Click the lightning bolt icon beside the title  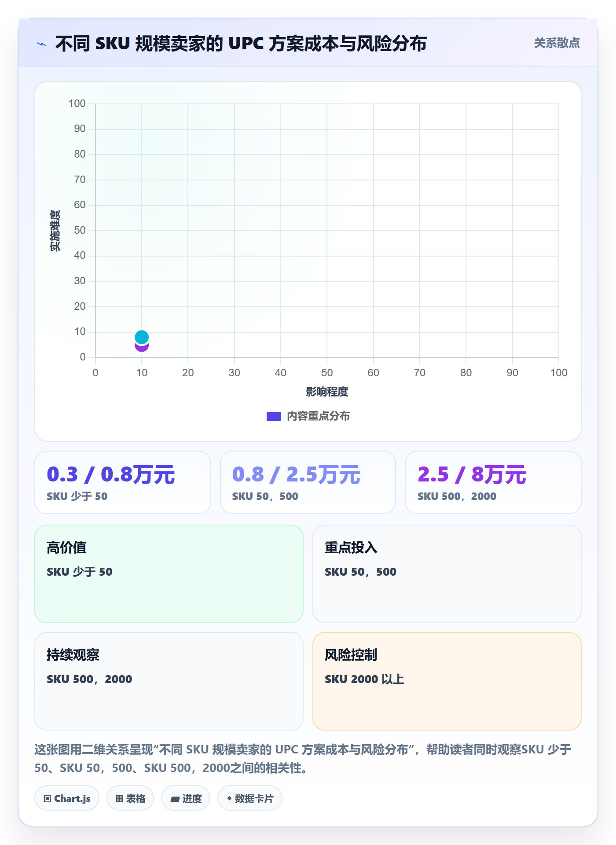(x=42, y=44)
